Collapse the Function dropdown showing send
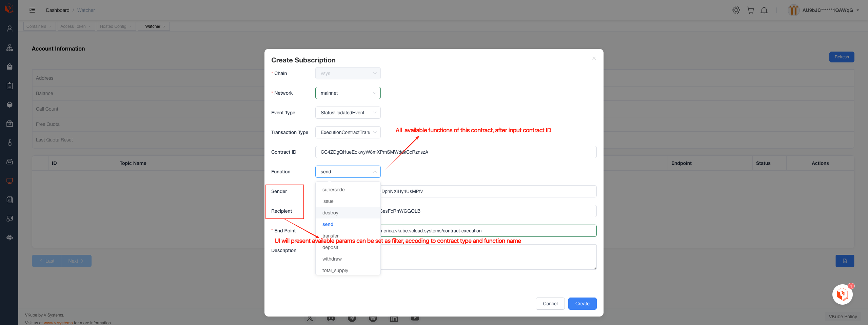868x325 pixels. [348, 172]
